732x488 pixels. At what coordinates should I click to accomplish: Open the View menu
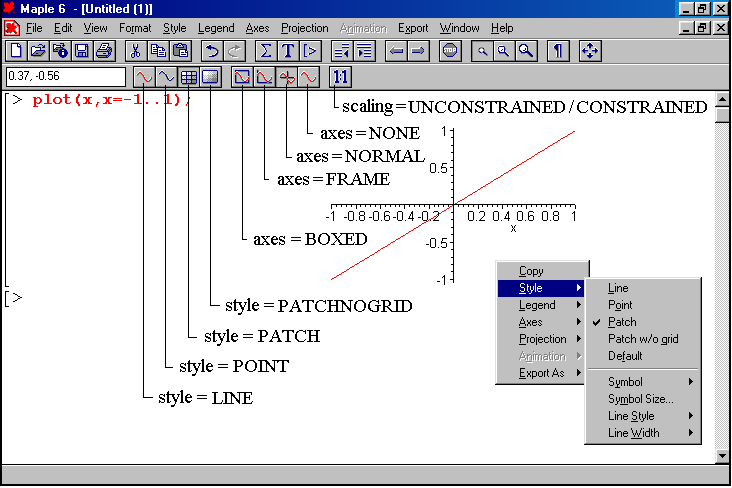(x=95, y=28)
